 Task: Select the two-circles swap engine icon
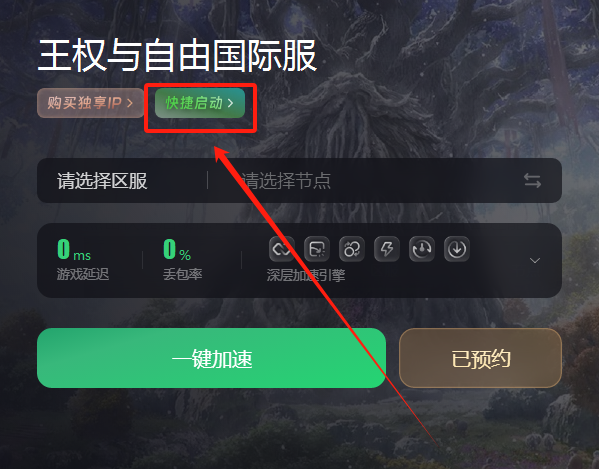[352, 249]
